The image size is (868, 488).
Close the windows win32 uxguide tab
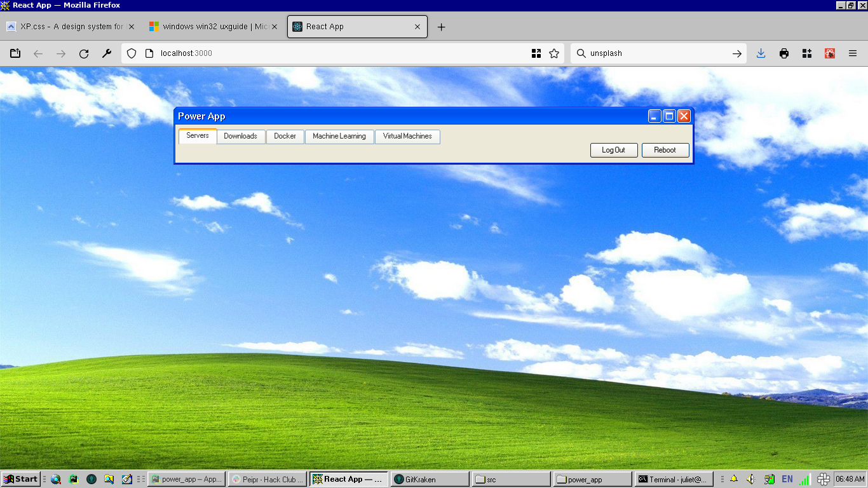[275, 27]
